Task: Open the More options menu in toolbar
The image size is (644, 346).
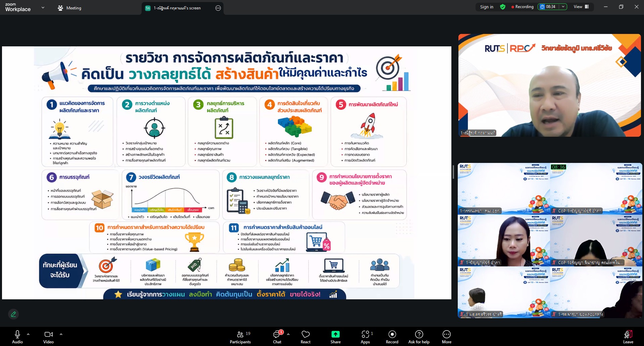Action: (447, 337)
